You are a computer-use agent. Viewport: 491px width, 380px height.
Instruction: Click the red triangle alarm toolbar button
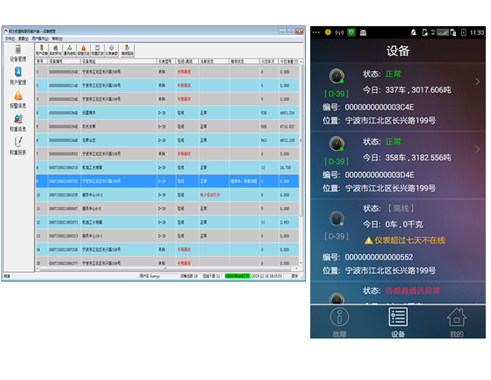84,50
